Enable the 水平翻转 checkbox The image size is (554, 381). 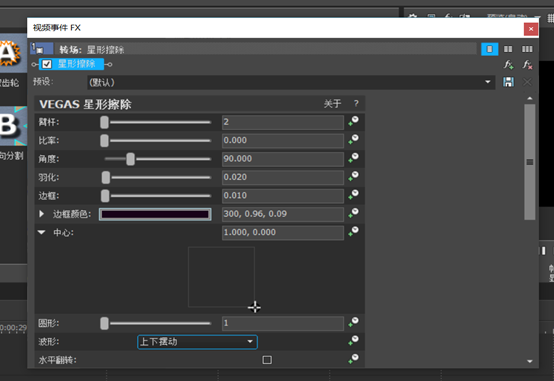pos(267,360)
